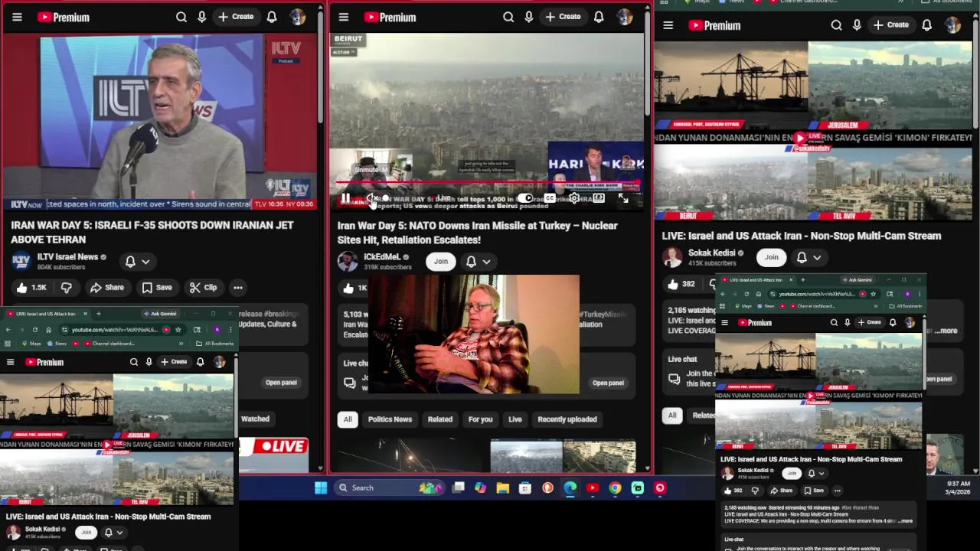Image resolution: width=980 pixels, height=551 pixels.
Task: Toggle closed captions in iCkEdMeL player
Action: (550, 198)
